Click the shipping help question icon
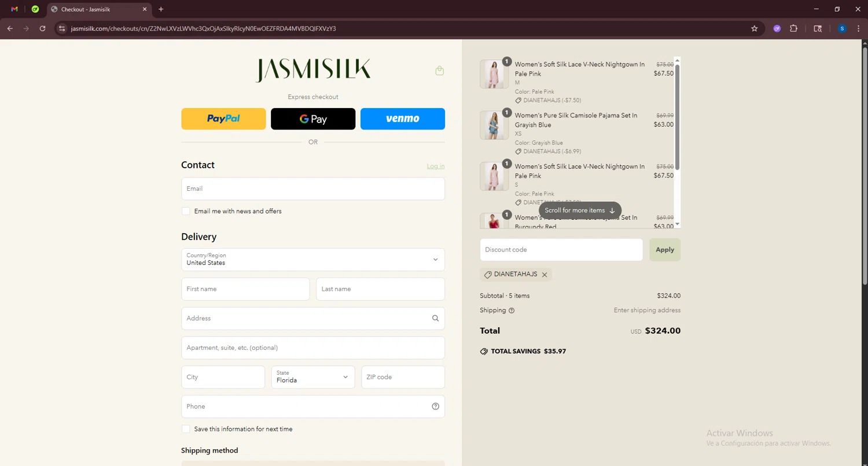 coord(512,310)
